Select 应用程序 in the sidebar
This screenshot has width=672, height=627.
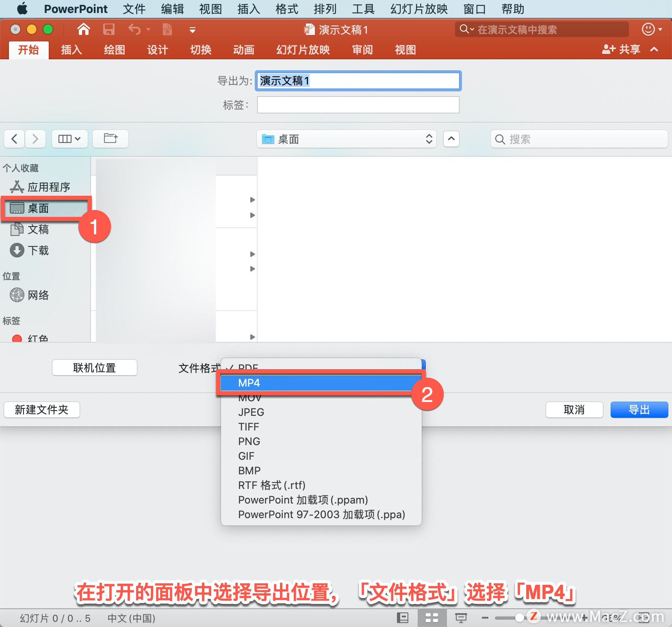click(45, 187)
